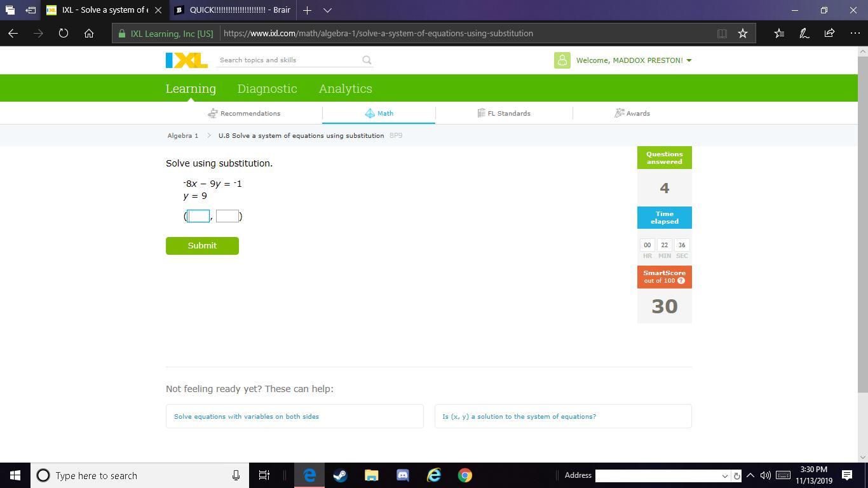
Task: Open the Favorites hub icon
Action: pos(779,33)
